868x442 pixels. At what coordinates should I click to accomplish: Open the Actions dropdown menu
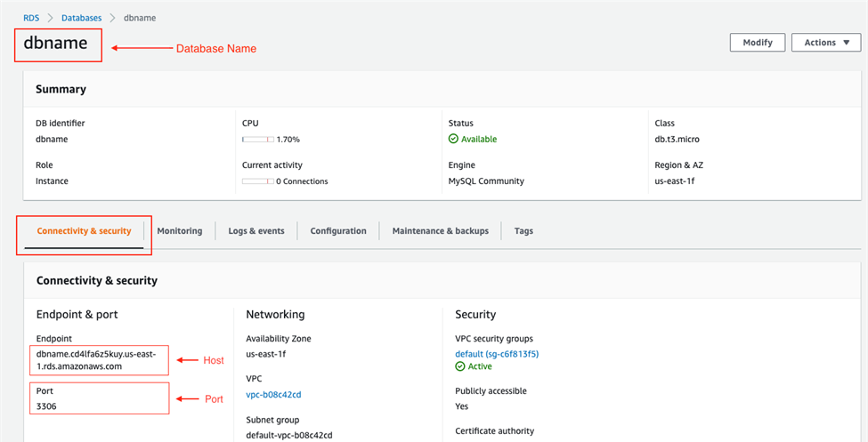pos(825,43)
